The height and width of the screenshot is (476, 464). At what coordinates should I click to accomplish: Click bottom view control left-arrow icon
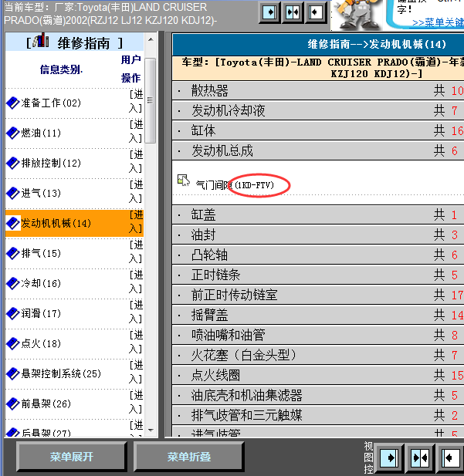(450, 457)
